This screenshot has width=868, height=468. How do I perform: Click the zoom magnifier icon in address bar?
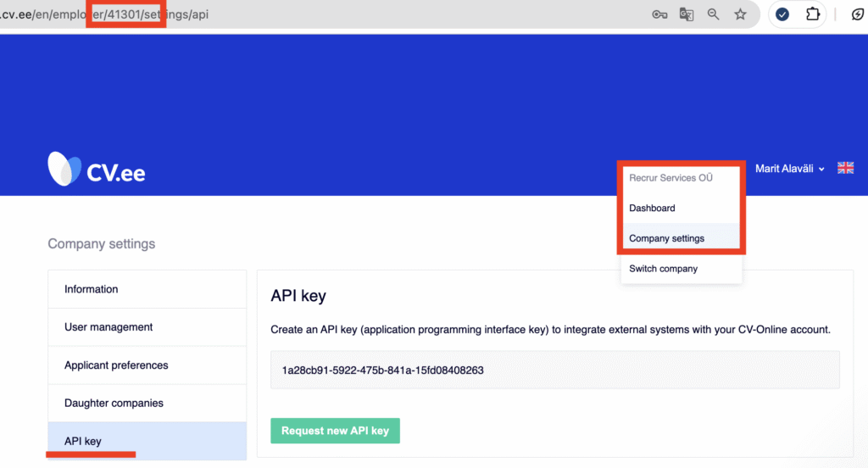point(714,14)
